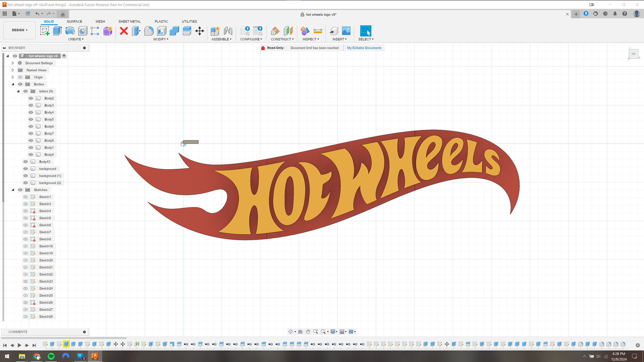Switch to the MESH tab
The height and width of the screenshot is (362, 644).
click(x=100, y=21)
